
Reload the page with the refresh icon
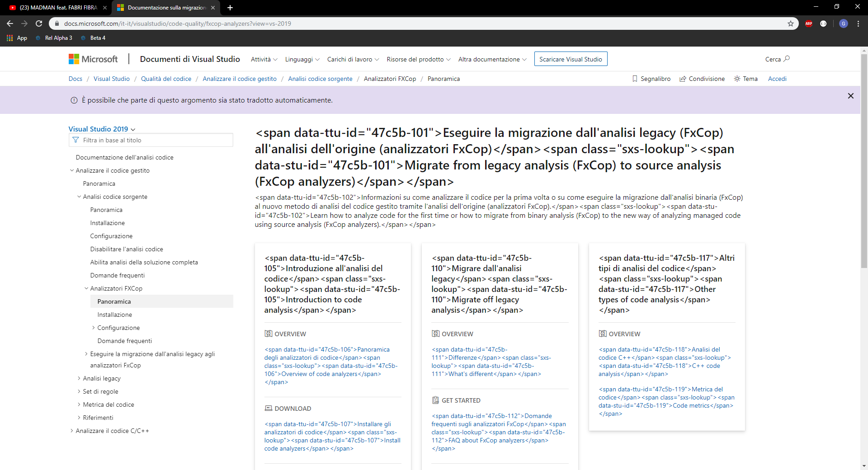[x=38, y=23]
